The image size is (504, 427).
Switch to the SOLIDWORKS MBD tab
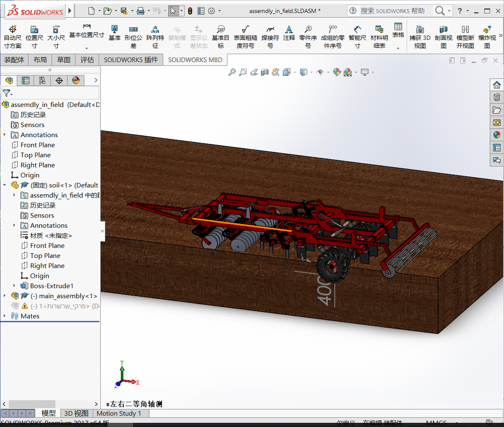pyautogui.click(x=195, y=60)
